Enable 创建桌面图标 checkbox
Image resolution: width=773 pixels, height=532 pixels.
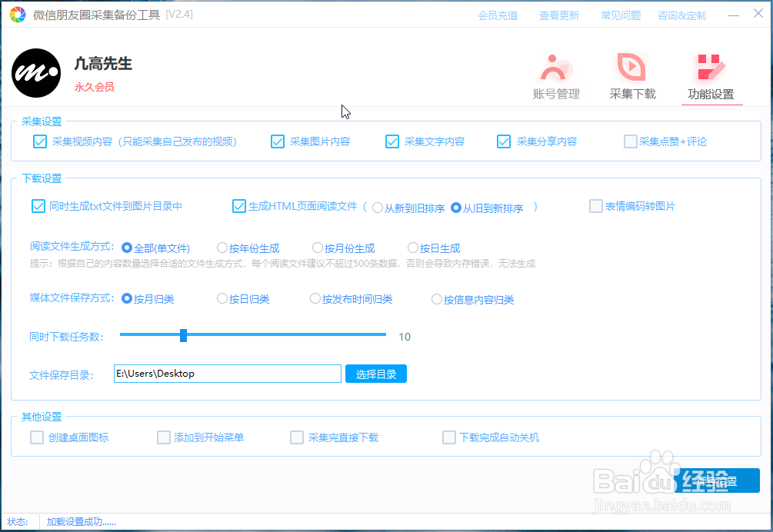[x=37, y=437]
